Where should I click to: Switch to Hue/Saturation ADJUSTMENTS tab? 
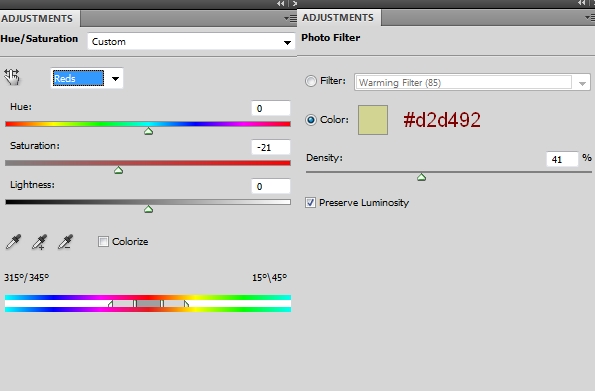click(39, 19)
